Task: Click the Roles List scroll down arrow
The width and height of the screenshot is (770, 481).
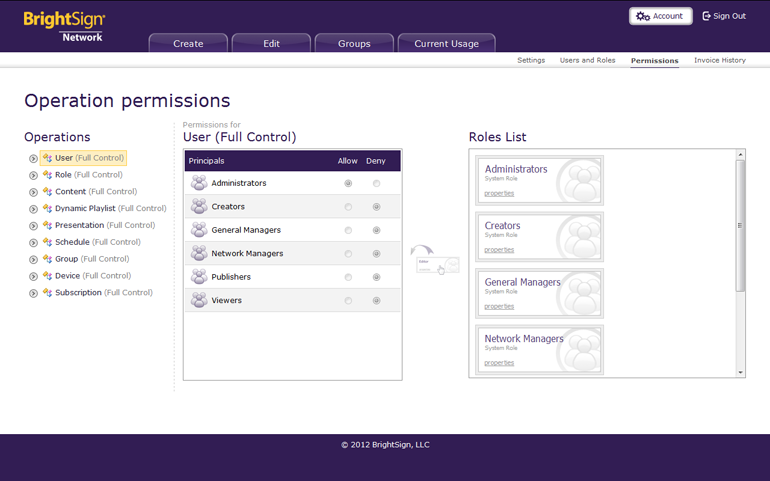Action: coord(740,372)
